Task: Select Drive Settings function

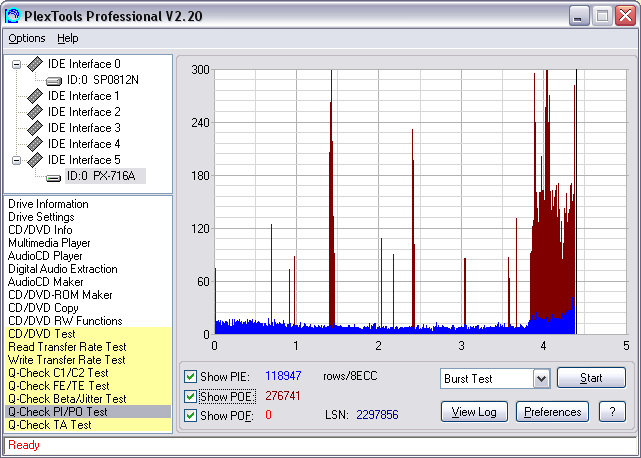Action: (x=41, y=217)
